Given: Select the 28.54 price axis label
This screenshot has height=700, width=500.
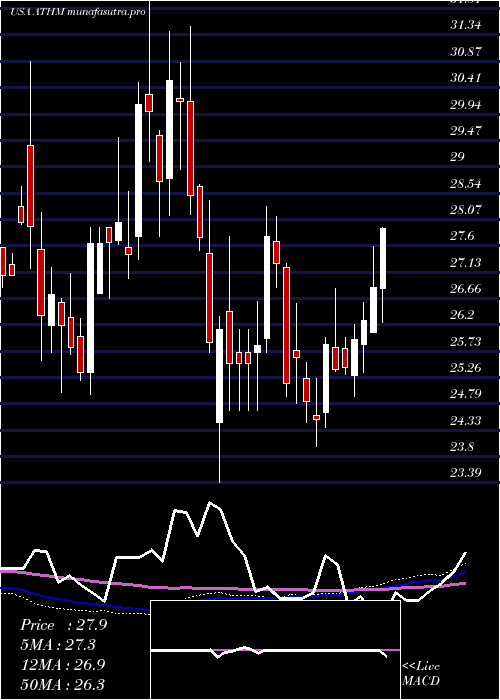Looking at the screenshot, I should point(466,183).
